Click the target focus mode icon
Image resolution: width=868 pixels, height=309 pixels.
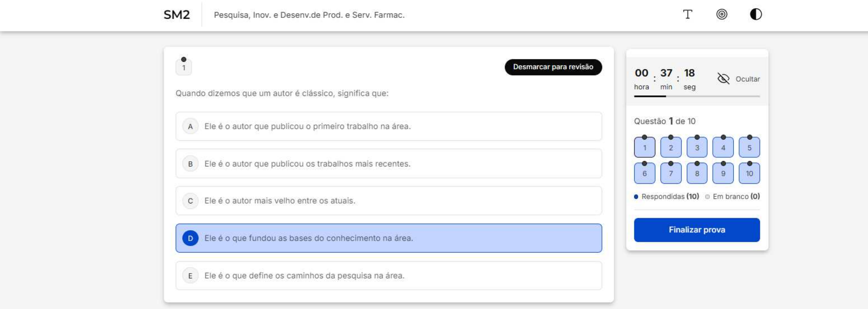click(x=721, y=15)
